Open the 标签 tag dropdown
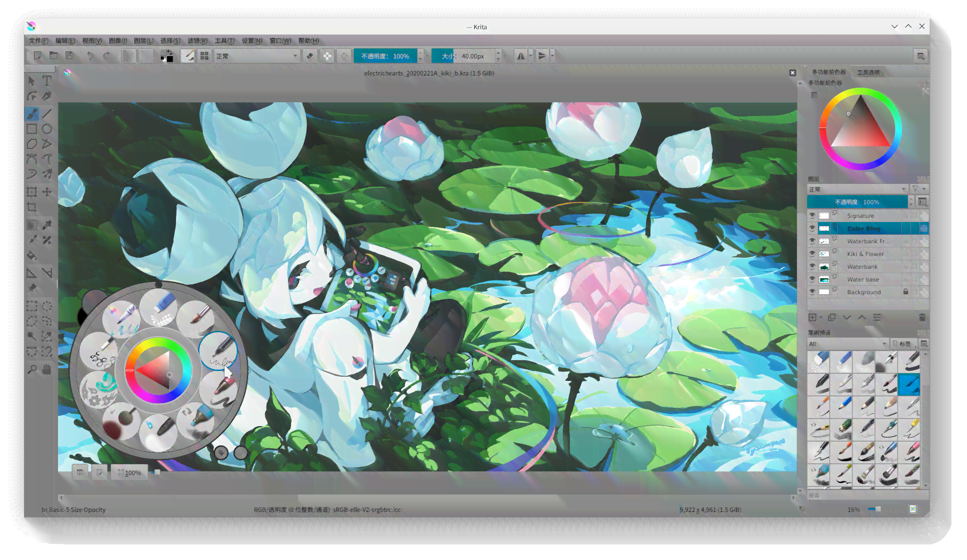Viewport: 967px width, 560px height. (903, 344)
